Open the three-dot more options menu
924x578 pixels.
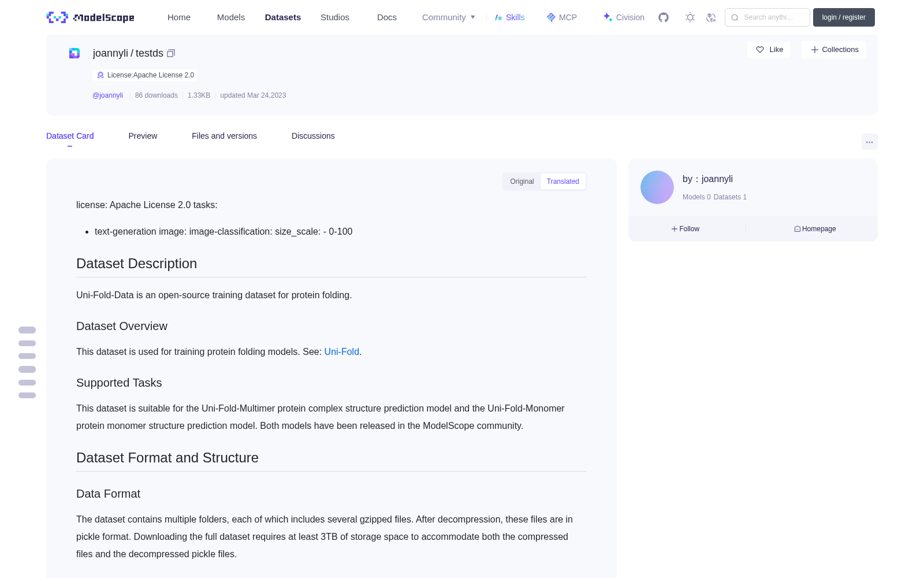coord(869,142)
